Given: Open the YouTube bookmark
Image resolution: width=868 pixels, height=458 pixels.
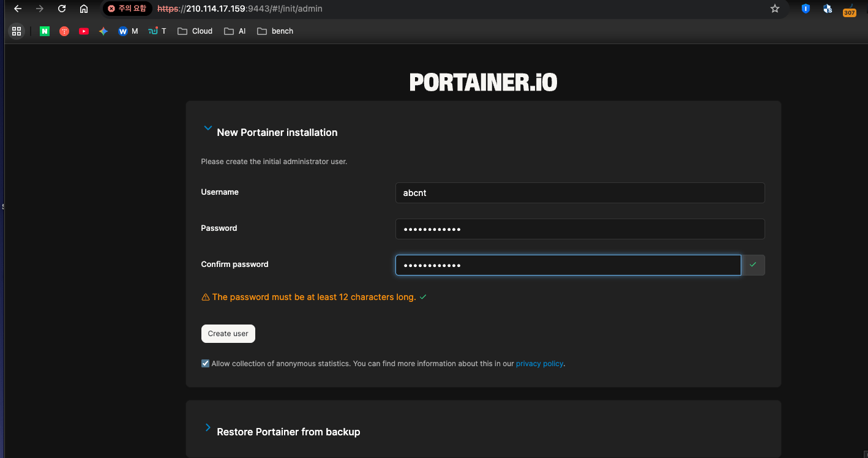Looking at the screenshot, I should 84,31.
